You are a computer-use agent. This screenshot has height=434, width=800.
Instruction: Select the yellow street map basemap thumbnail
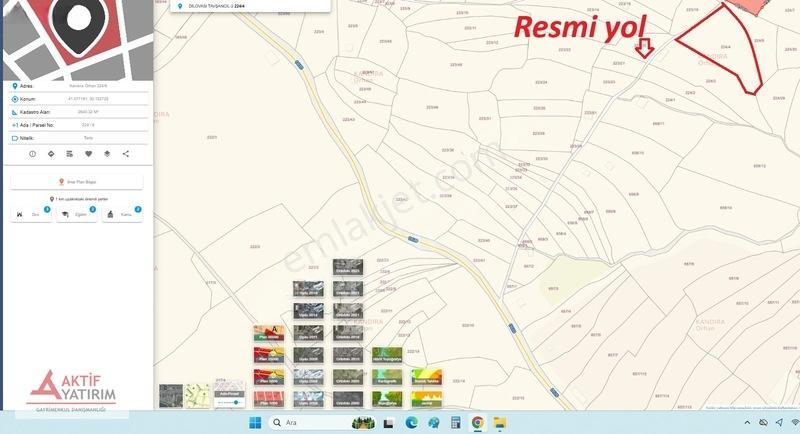pyautogui.click(x=197, y=396)
